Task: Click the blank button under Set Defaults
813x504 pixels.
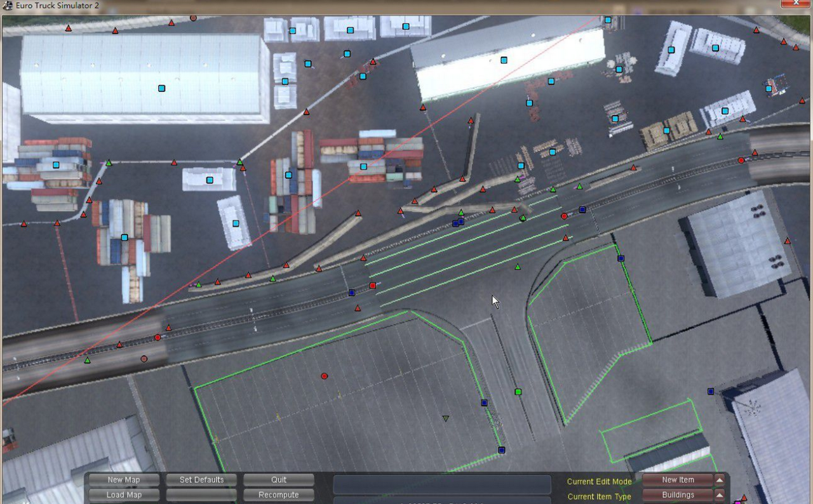Action: click(x=201, y=494)
